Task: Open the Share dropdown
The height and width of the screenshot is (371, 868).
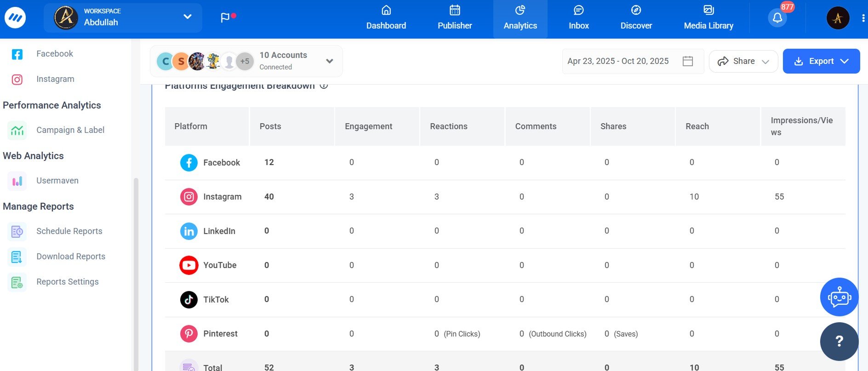Action: pos(743,61)
